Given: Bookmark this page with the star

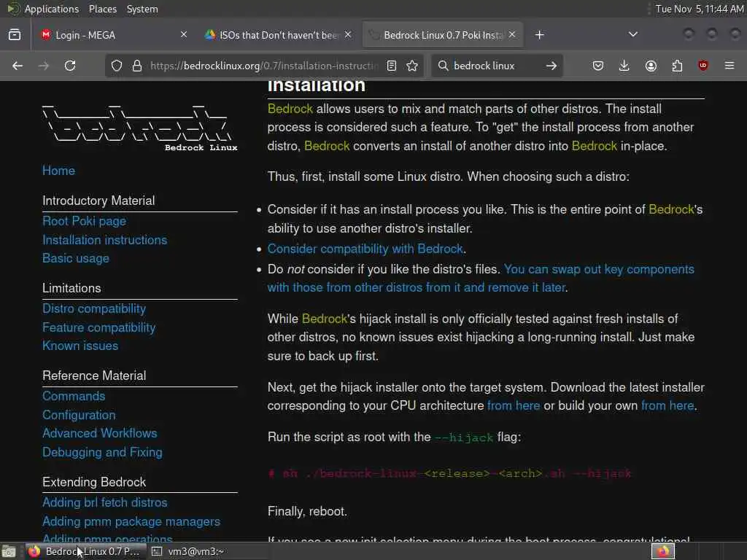Looking at the screenshot, I should pos(413,66).
